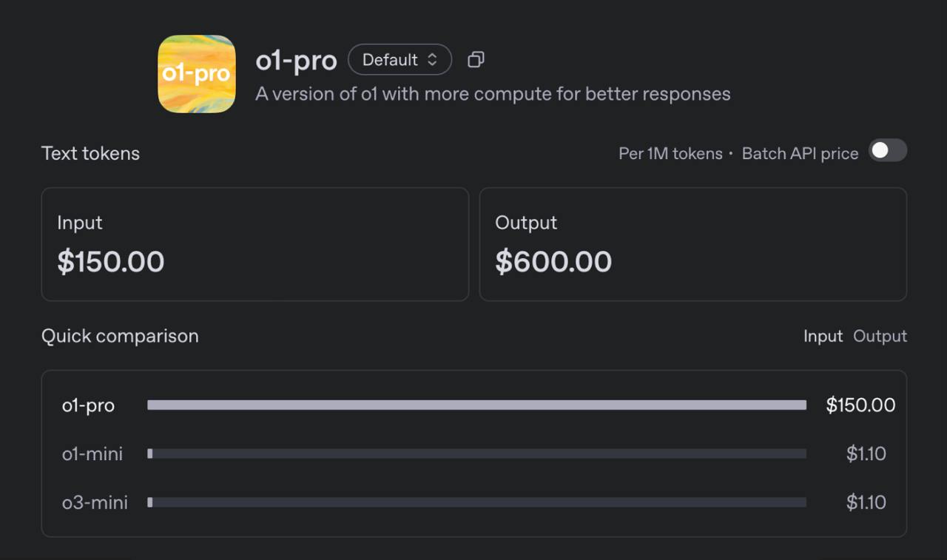
Task: Click the $1.10 price for o3-mini
Action: (x=866, y=502)
